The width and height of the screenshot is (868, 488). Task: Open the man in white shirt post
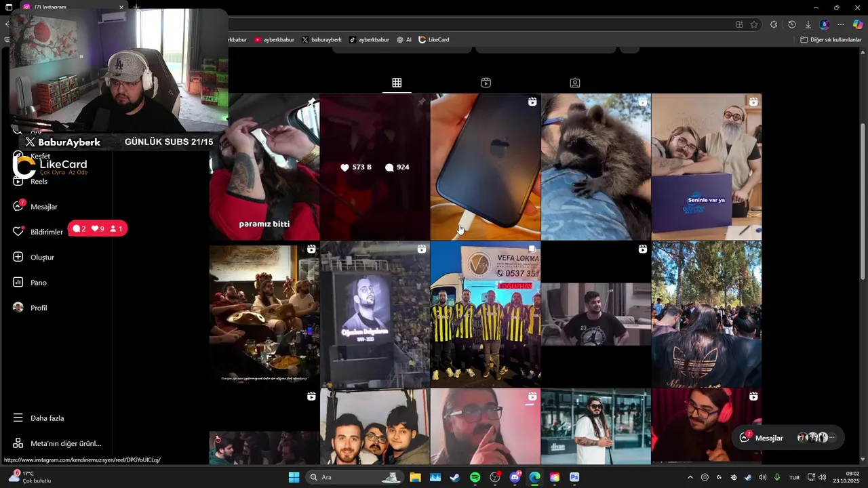[x=596, y=426]
